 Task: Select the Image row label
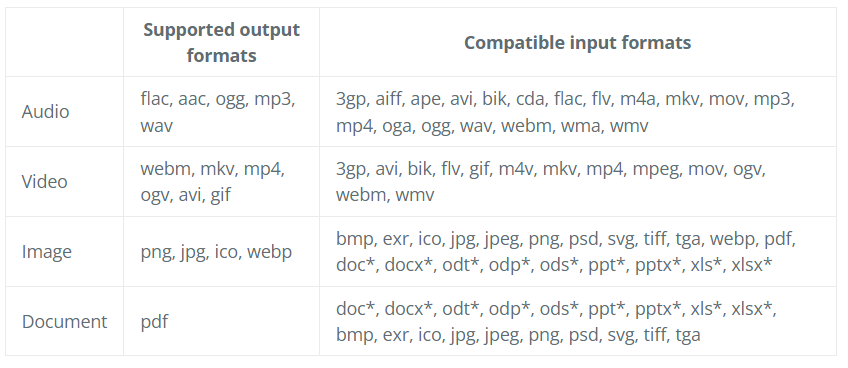click(47, 252)
